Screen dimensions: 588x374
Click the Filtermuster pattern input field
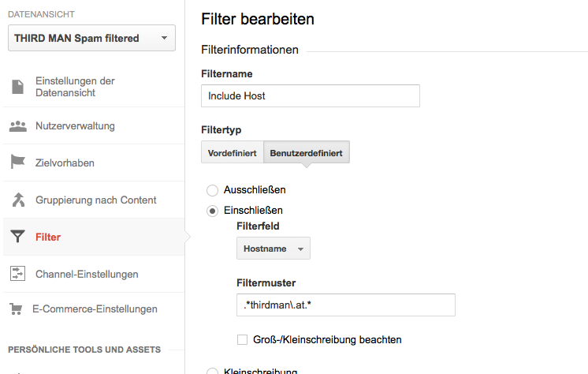[x=346, y=305]
